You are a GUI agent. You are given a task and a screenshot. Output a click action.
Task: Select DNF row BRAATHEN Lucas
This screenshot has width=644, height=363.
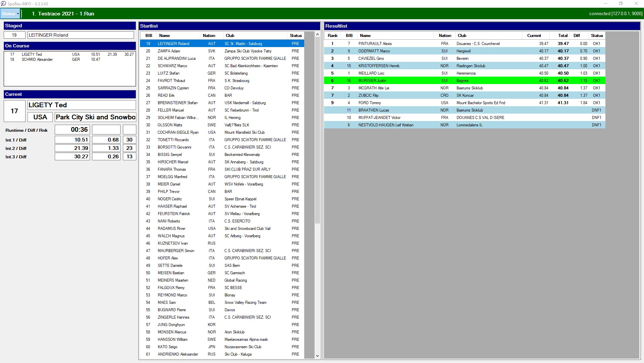465,110
